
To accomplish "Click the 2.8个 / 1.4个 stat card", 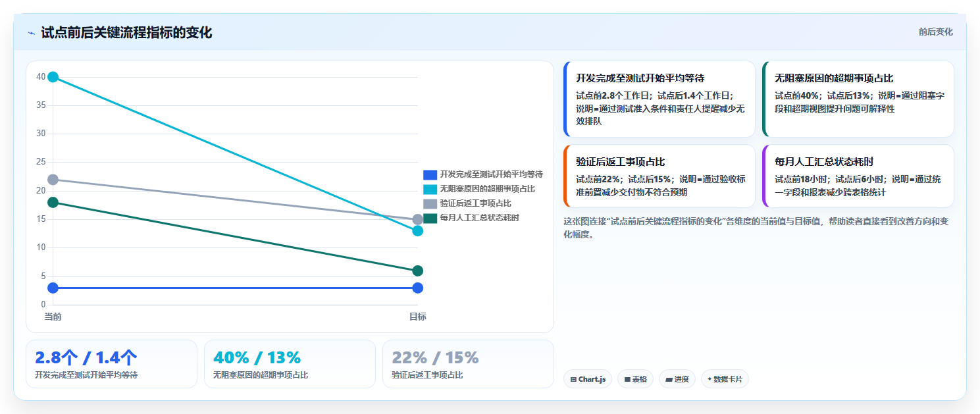I will point(111,364).
